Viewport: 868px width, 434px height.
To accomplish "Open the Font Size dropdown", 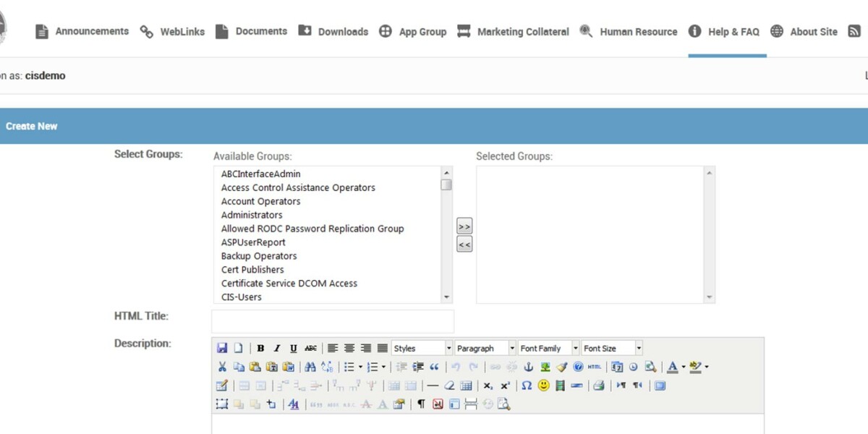I will point(612,348).
